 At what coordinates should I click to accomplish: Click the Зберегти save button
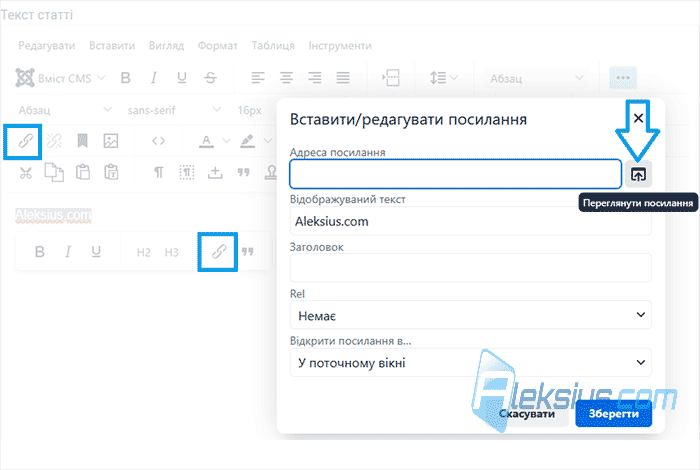613,414
